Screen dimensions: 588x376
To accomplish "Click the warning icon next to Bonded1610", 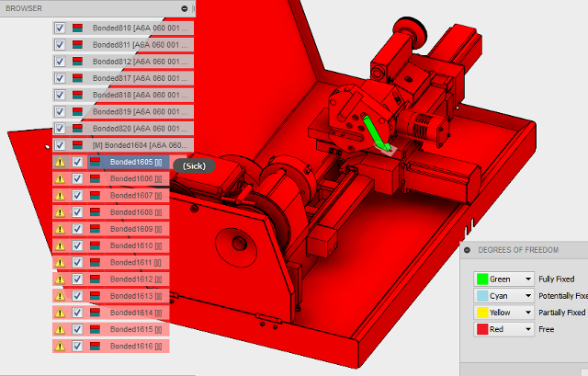I will [x=61, y=245].
